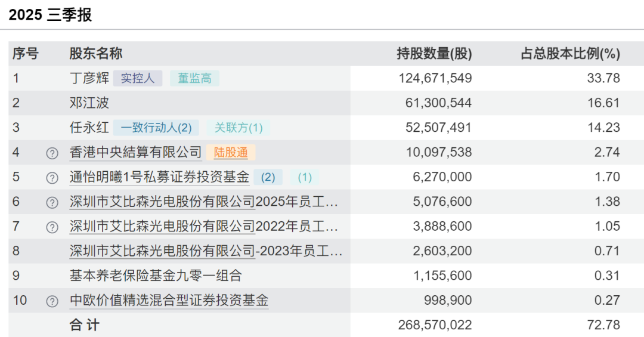Viewport: 644px width, 337px height.
Task: Click the 股东名称 column header
Action: coord(95,54)
